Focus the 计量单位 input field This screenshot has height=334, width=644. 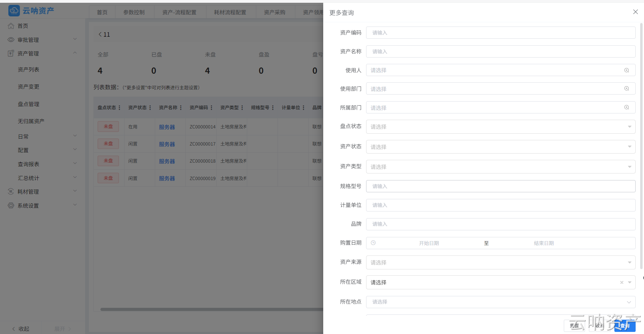click(x=501, y=205)
